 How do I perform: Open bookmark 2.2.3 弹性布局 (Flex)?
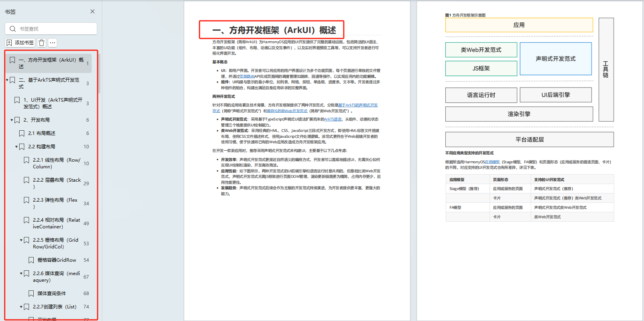pos(55,203)
